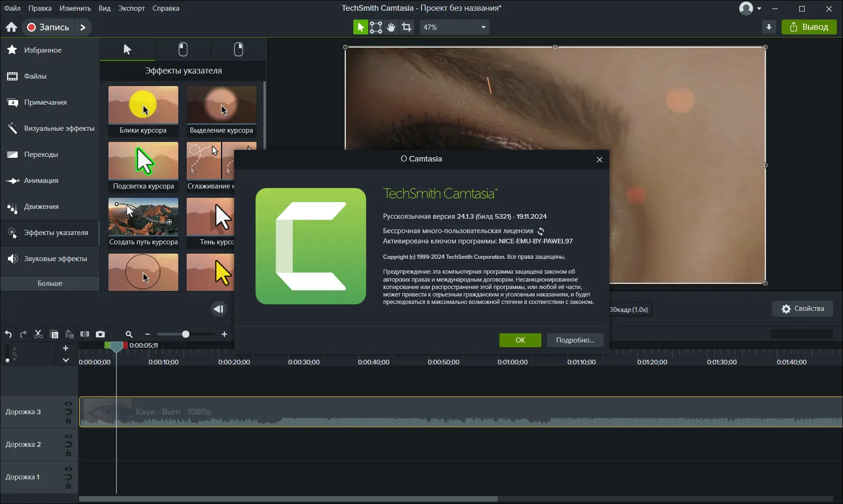The image size is (843, 504).
Task: Lock the Дорожка 3 track
Action: point(68,421)
